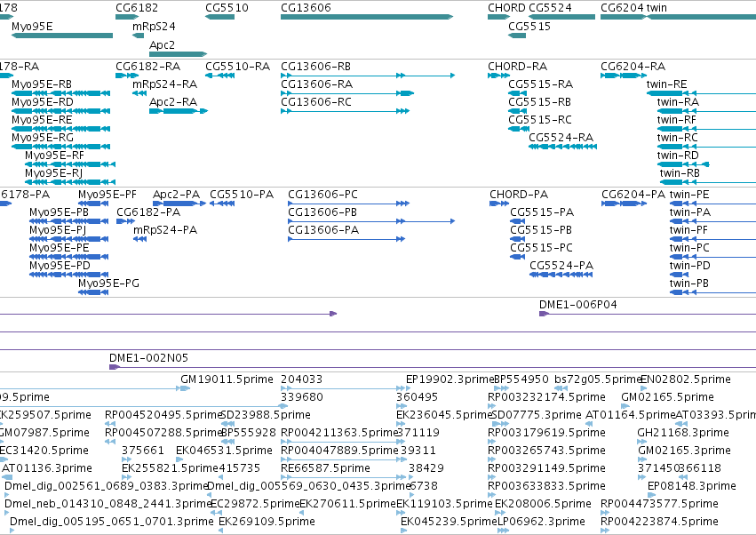Click transcript mRpS24-RA

164,84
